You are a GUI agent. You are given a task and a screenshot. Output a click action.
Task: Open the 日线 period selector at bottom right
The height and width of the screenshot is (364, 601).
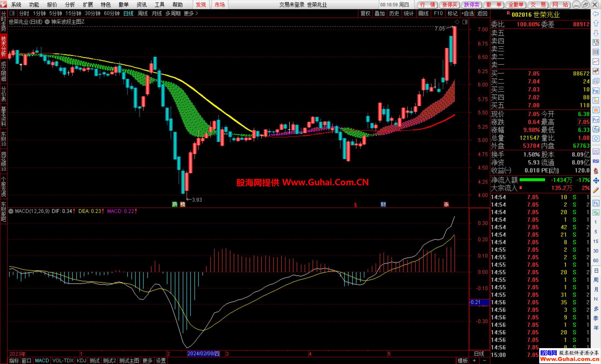(x=479, y=354)
